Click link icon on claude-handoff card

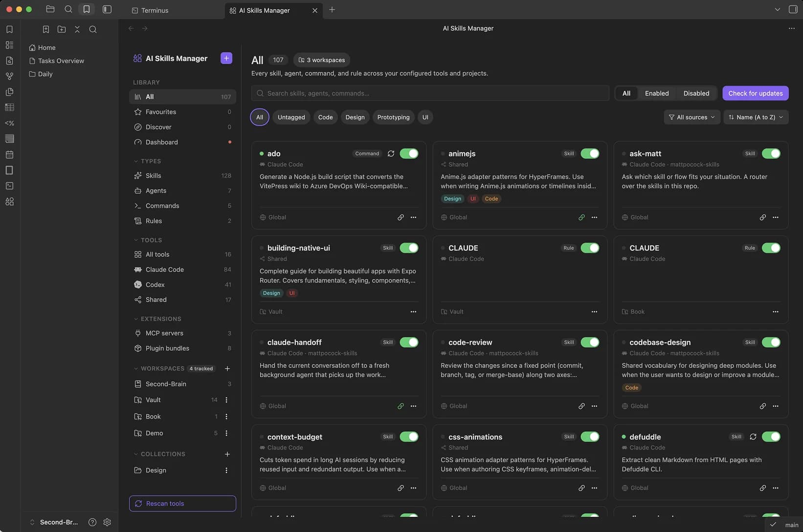(401, 406)
